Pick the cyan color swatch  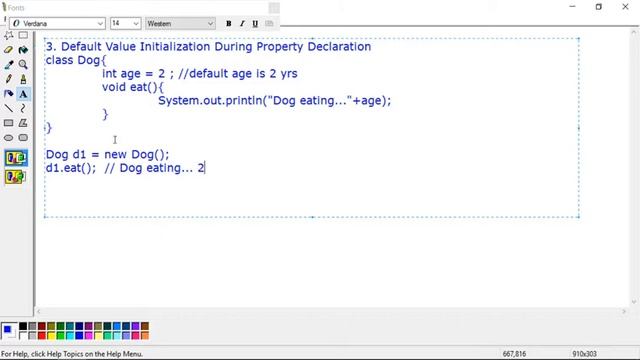70,336
